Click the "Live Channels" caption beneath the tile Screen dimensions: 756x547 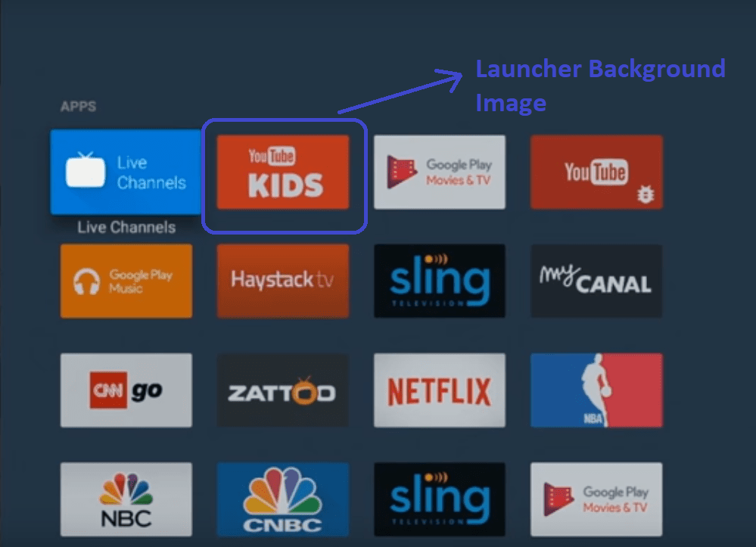126,227
